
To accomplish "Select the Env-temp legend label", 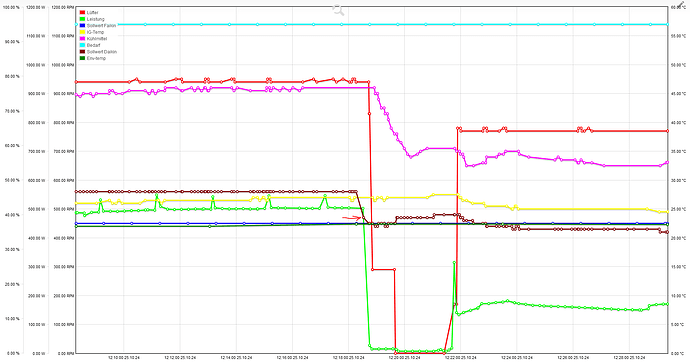I will [96, 58].
